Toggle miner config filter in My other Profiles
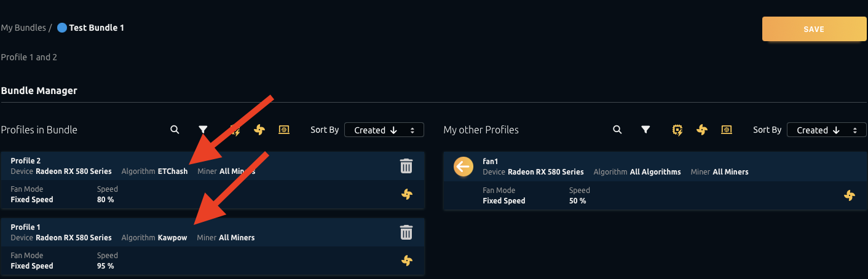The height and width of the screenshot is (279, 868). point(727,130)
